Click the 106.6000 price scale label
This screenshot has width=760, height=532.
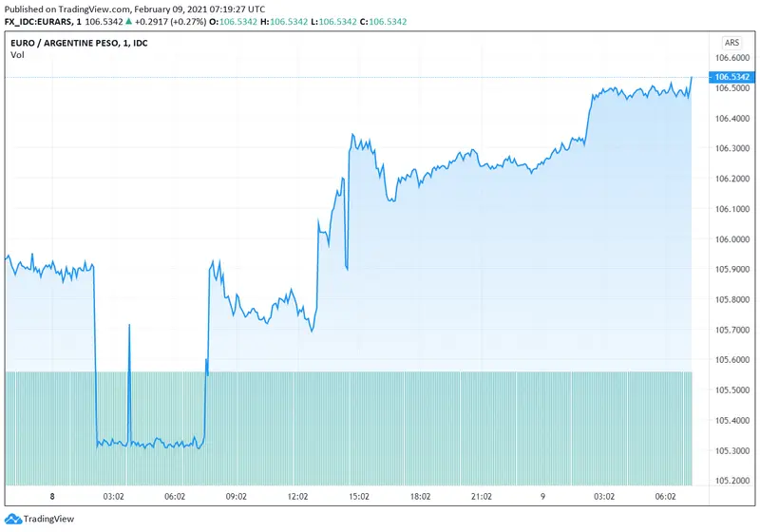(731, 58)
